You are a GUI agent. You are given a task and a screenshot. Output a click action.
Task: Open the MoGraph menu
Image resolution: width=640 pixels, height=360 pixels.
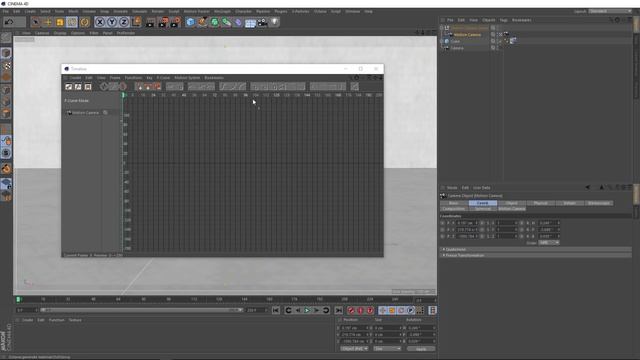[222, 11]
